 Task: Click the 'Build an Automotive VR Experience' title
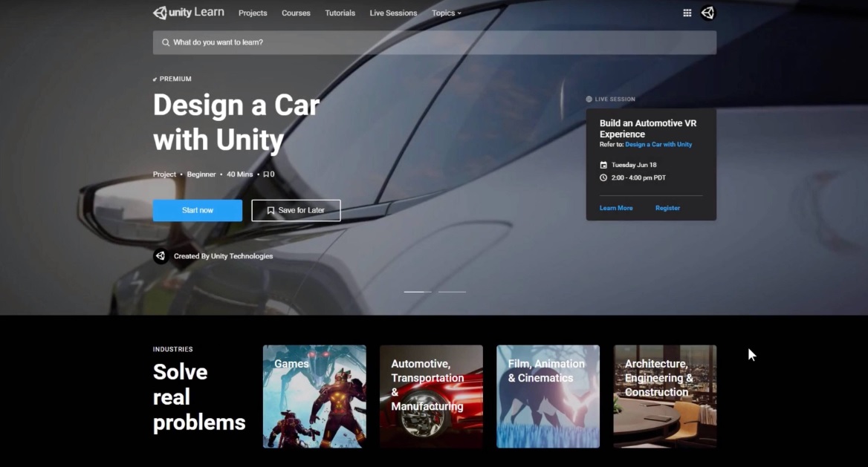pos(648,128)
